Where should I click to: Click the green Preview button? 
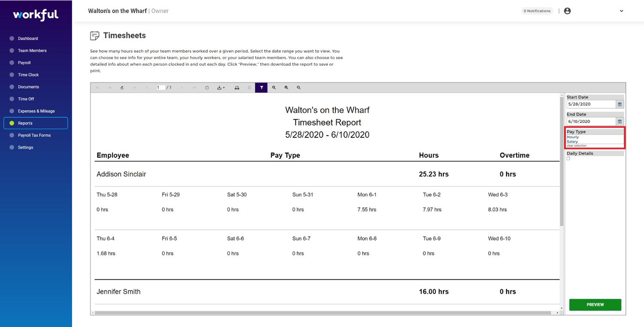[x=595, y=305]
